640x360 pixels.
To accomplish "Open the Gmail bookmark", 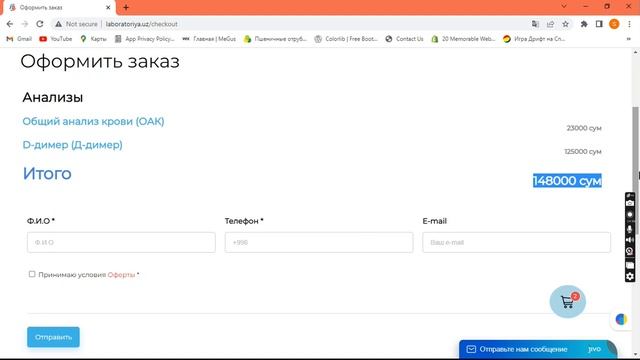I will point(19,39).
